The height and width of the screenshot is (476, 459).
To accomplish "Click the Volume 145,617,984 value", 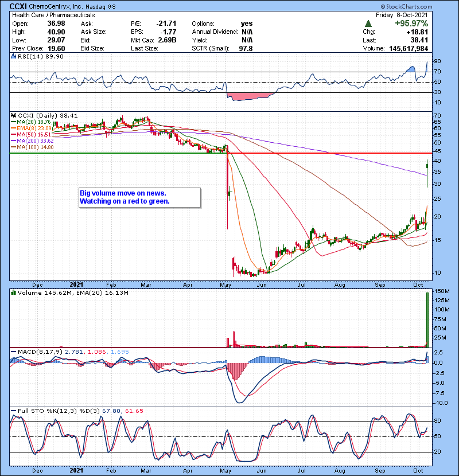I will [x=409, y=49].
